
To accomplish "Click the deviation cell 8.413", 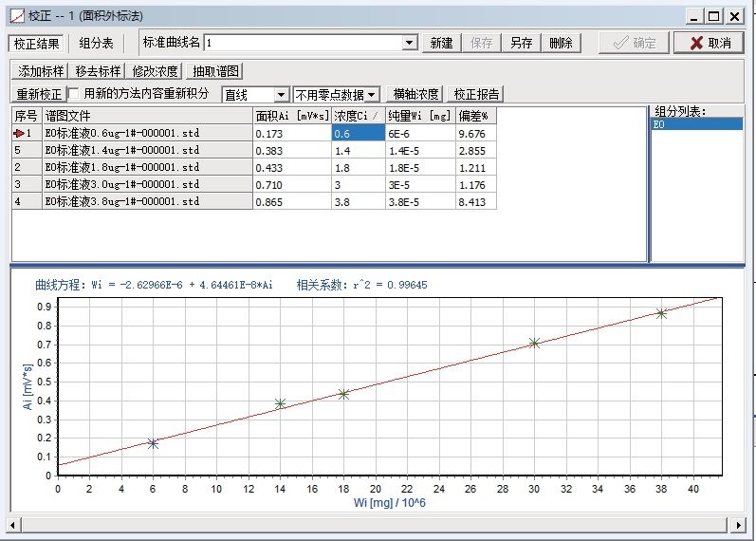I will click(475, 202).
